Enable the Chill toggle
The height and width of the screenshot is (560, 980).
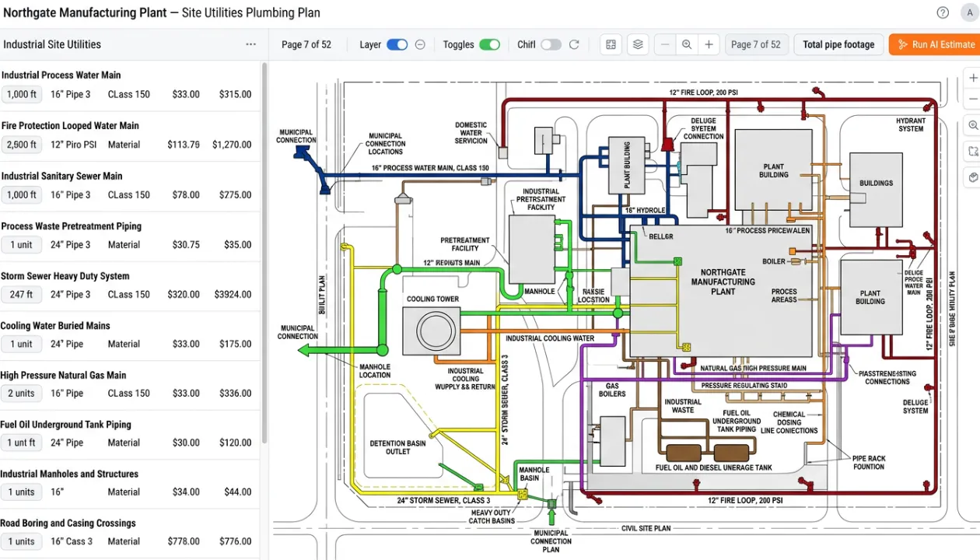click(x=551, y=44)
